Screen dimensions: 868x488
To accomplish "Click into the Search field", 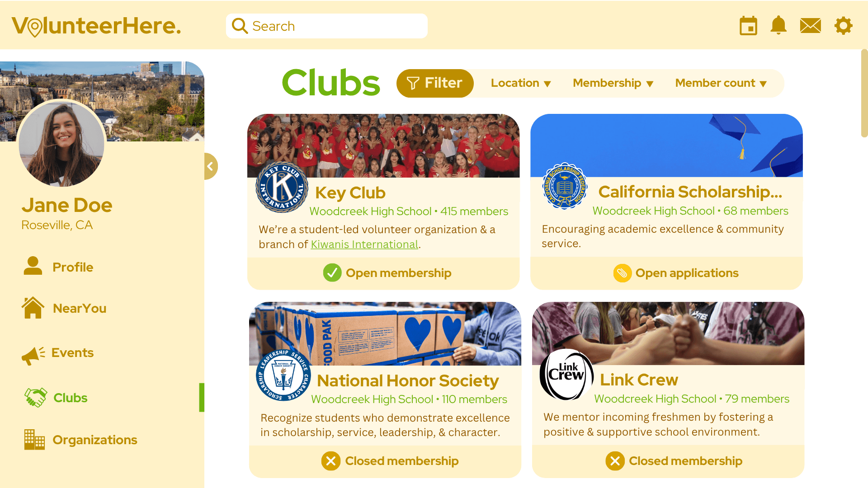I will coord(327,26).
